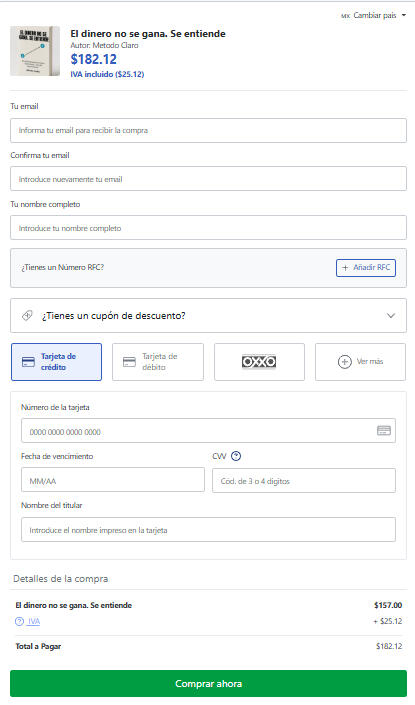The image size is (415, 705).
Task: Click the book cover thumbnail
Action: click(35, 51)
